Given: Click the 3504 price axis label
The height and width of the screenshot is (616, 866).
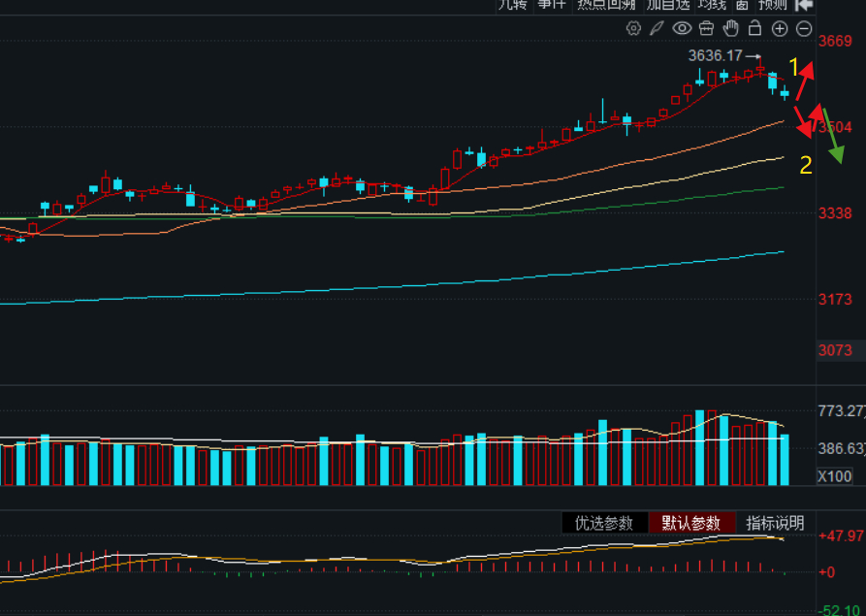Looking at the screenshot, I should click(x=835, y=128).
